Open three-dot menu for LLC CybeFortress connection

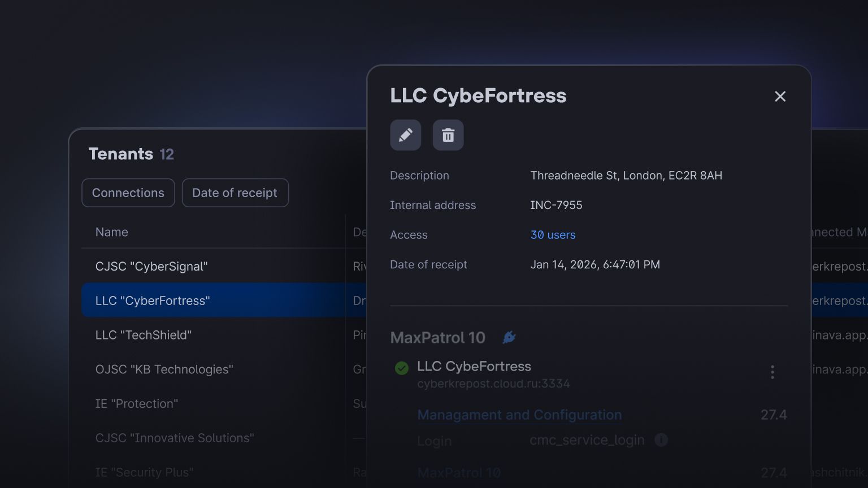(x=772, y=372)
